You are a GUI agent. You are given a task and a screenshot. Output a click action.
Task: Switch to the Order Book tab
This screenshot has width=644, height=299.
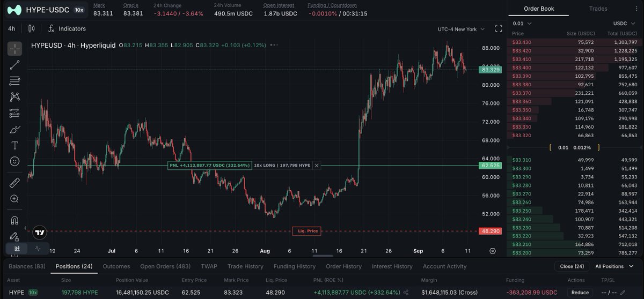tap(539, 9)
